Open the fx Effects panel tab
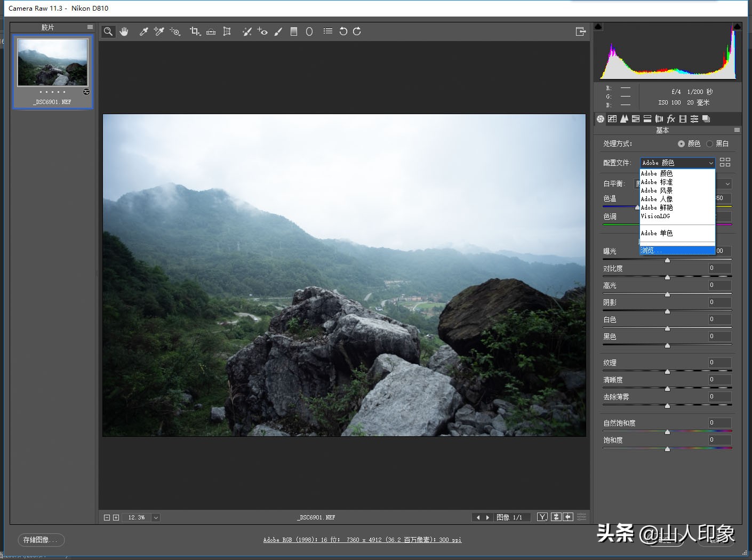 pos(671,119)
